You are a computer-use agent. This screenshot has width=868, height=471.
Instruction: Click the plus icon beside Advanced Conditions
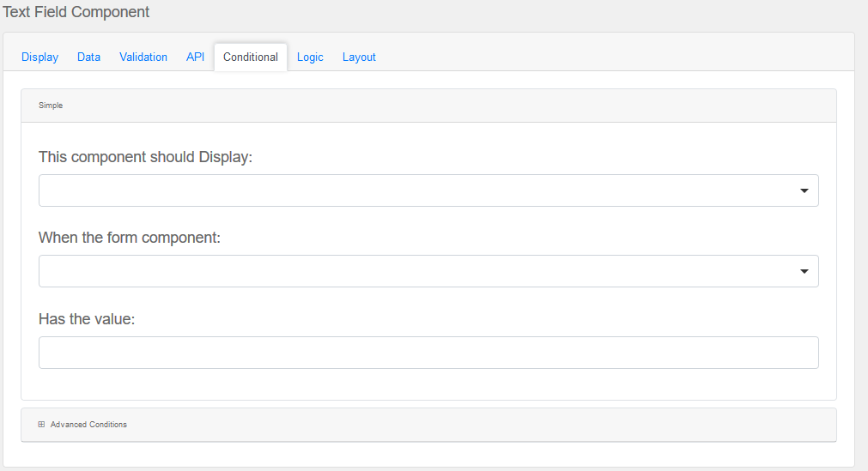[41, 425]
